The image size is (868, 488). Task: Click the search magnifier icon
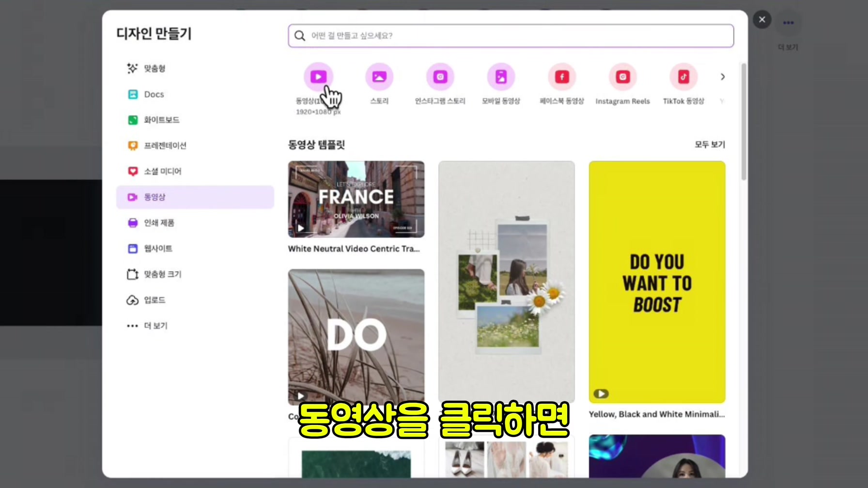300,36
